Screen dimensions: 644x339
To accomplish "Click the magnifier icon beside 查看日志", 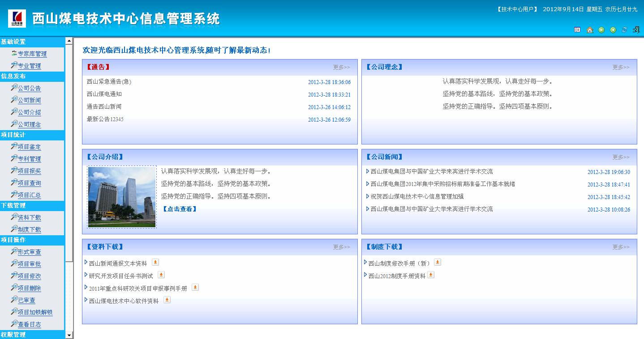I will point(14,324).
